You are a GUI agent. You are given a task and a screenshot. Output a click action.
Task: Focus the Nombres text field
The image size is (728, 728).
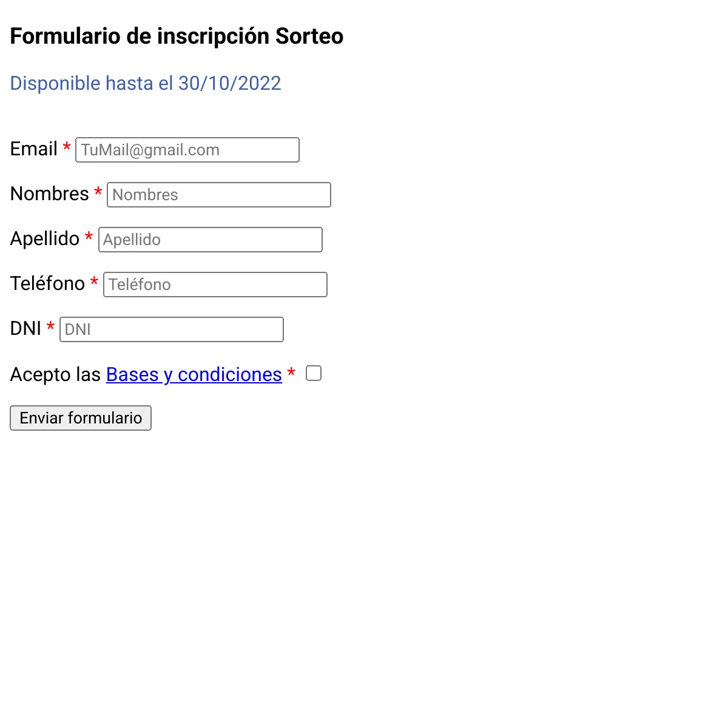click(x=219, y=195)
